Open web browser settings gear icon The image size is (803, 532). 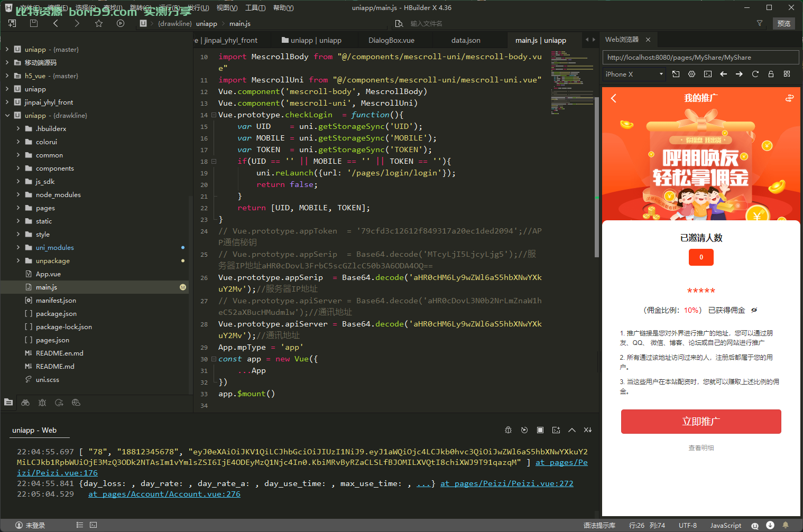[x=691, y=74]
